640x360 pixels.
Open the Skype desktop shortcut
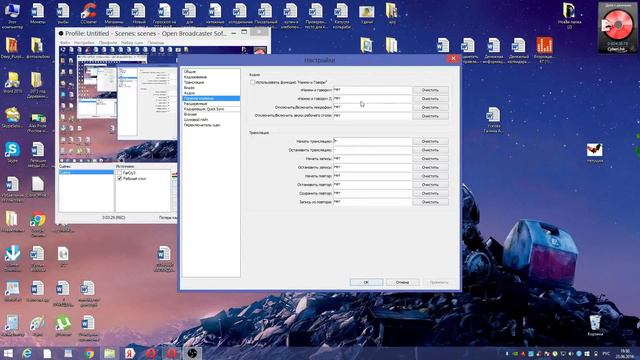12,152
